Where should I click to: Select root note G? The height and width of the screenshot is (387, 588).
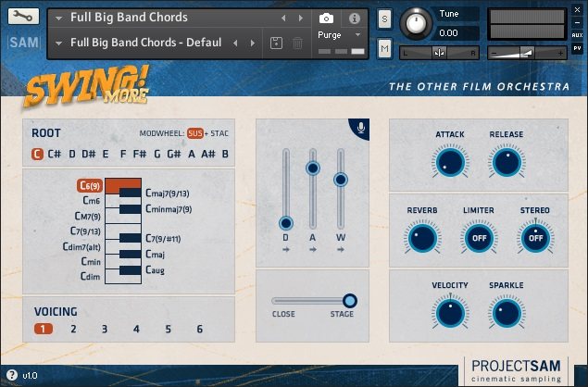(157, 154)
